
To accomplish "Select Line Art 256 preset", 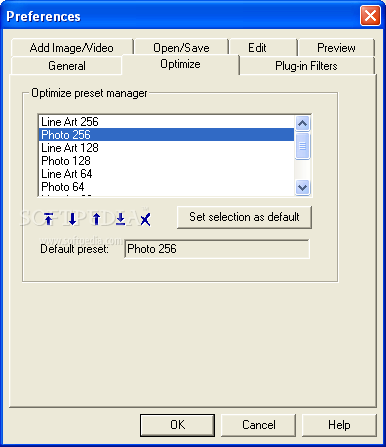I will [x=166, y=122].
